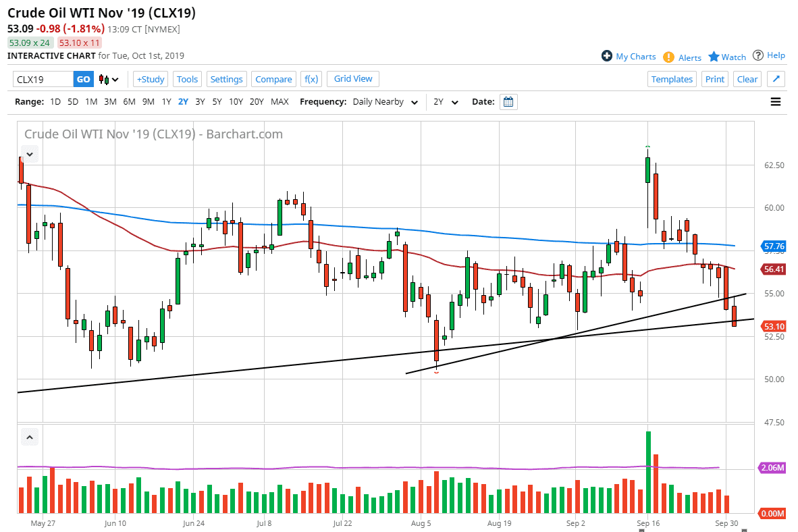
Task: Click the My Charts plus icon
Action: (608, 57)
